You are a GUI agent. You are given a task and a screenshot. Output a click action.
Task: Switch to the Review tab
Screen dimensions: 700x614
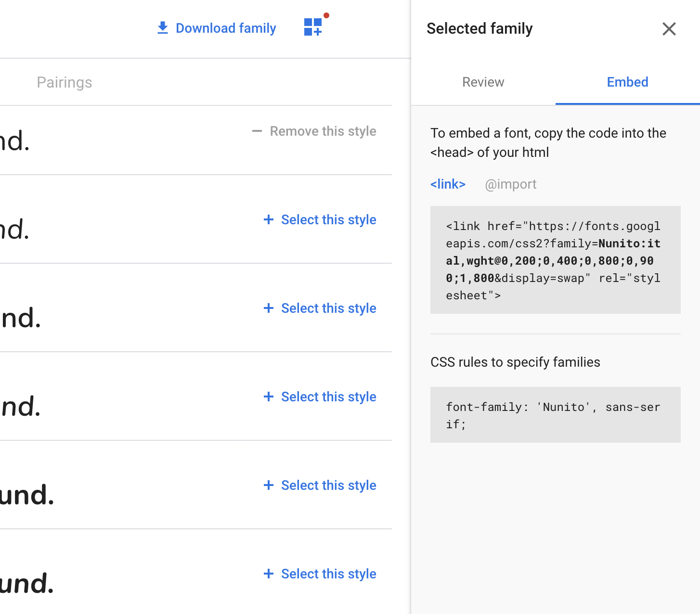483,82
